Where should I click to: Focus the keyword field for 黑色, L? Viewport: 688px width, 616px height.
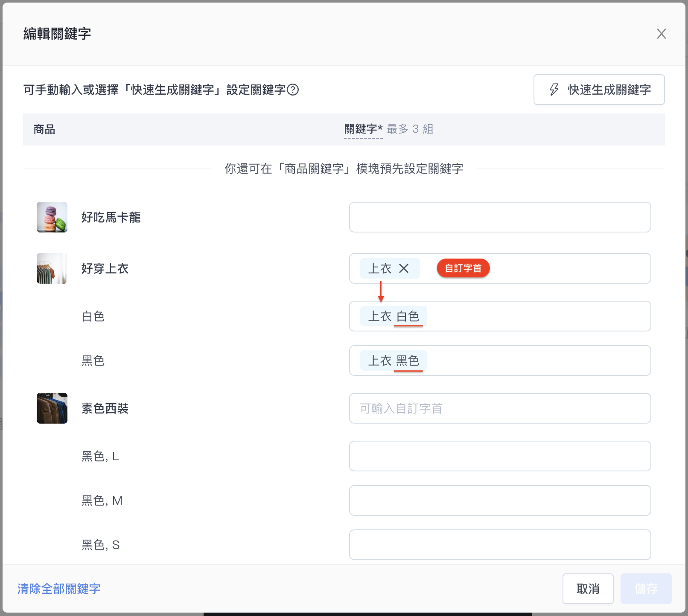(500, 456)
